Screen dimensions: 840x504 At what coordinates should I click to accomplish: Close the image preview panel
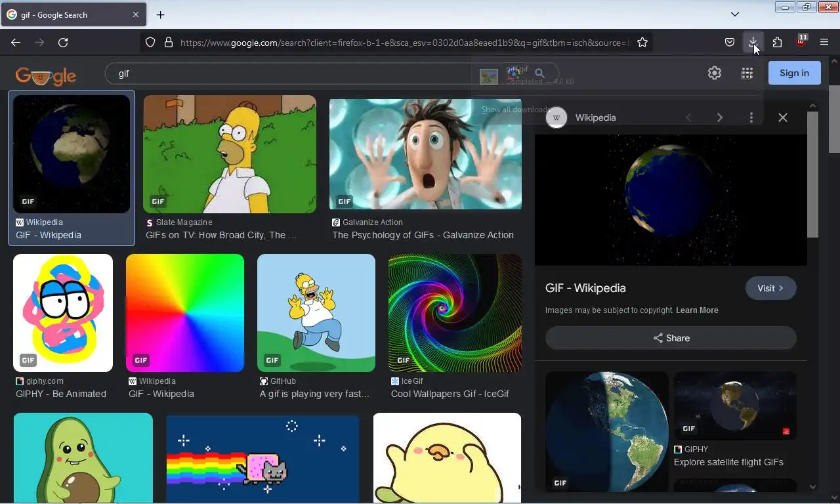pyautogui.click(x=783, y=117)
